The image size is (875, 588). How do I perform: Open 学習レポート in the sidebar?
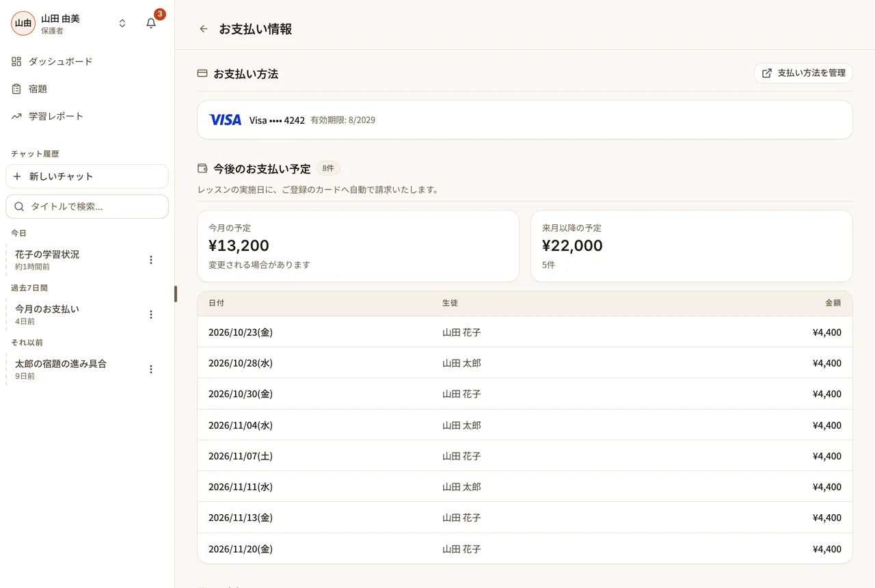[87, 116]
